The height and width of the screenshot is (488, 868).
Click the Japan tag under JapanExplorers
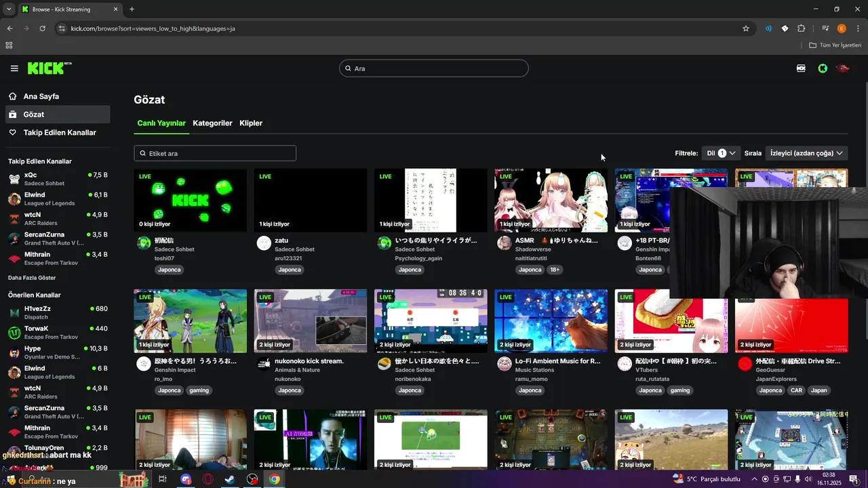819,390
